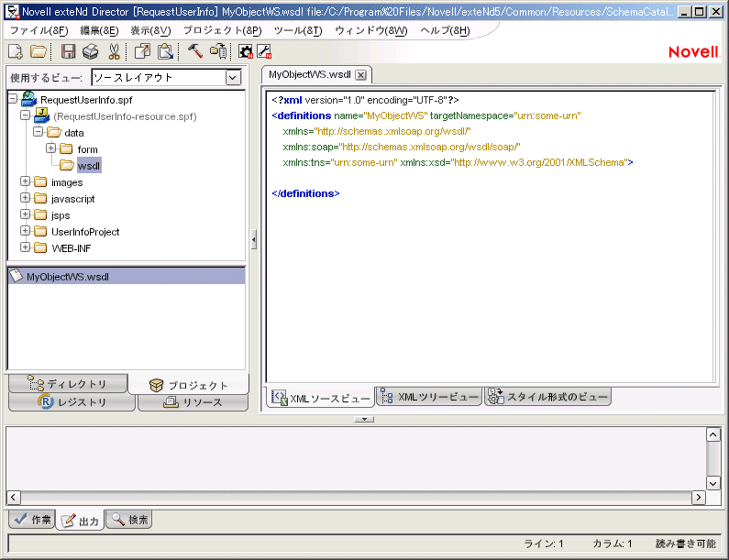Screen dimensions: 729x560
Task: Click the xml version declaration line
Action: tap(365, 100)
